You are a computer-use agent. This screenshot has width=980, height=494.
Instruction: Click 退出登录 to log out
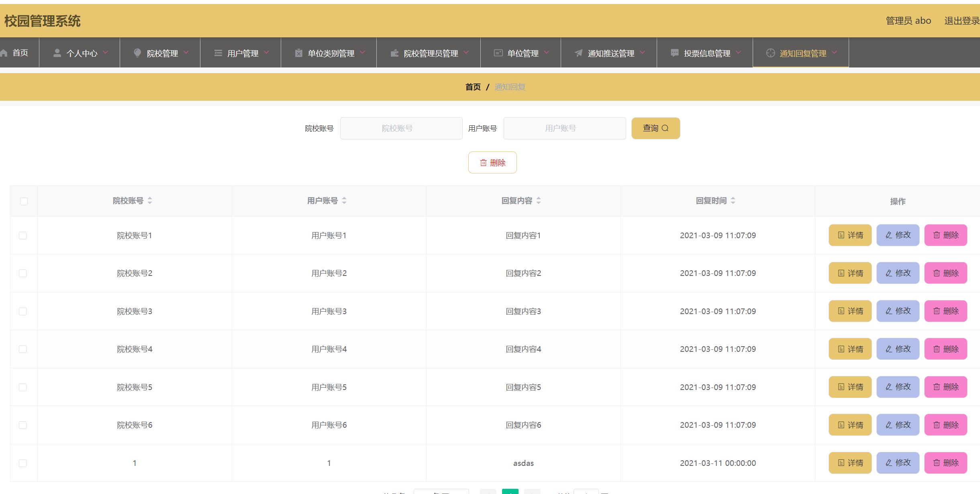(962, 21)
